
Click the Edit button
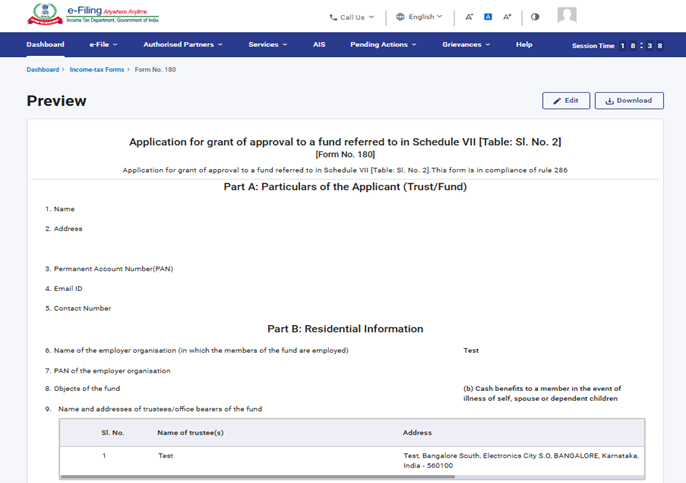566,101
